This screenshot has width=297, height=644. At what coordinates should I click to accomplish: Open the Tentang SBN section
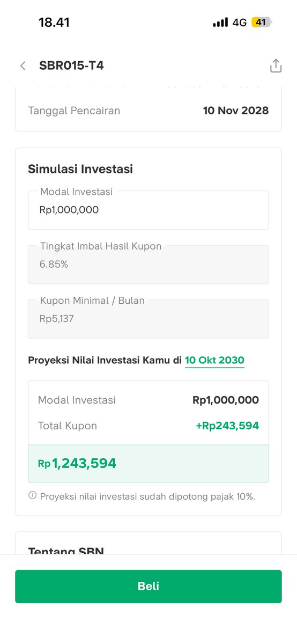point(66,551)
